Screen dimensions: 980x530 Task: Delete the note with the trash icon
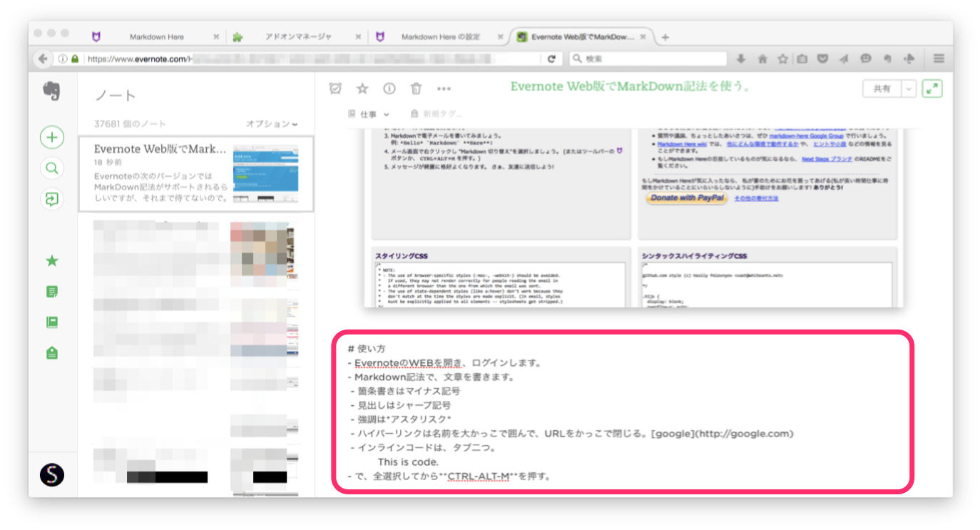(416, 88)
